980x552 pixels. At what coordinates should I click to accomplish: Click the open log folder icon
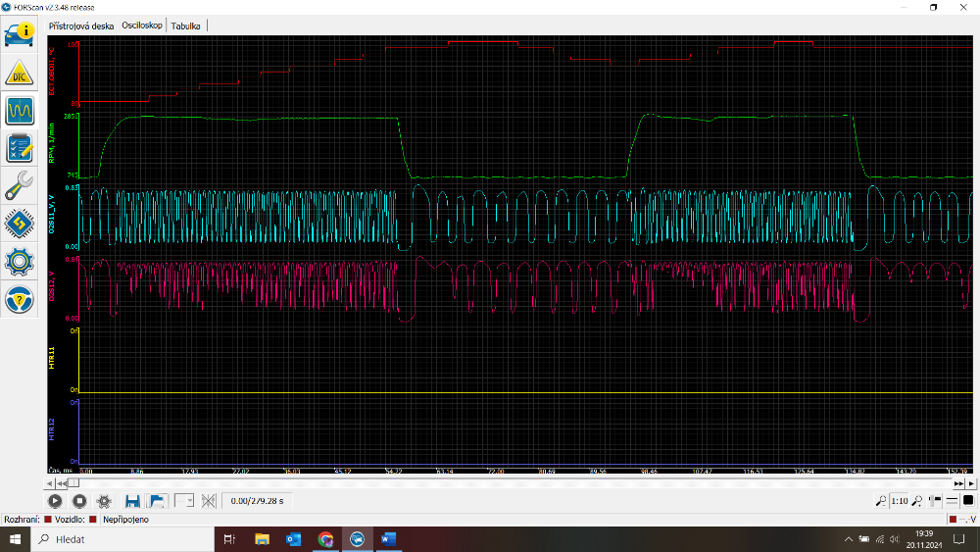pyautogui.click(x=156, y=501)
